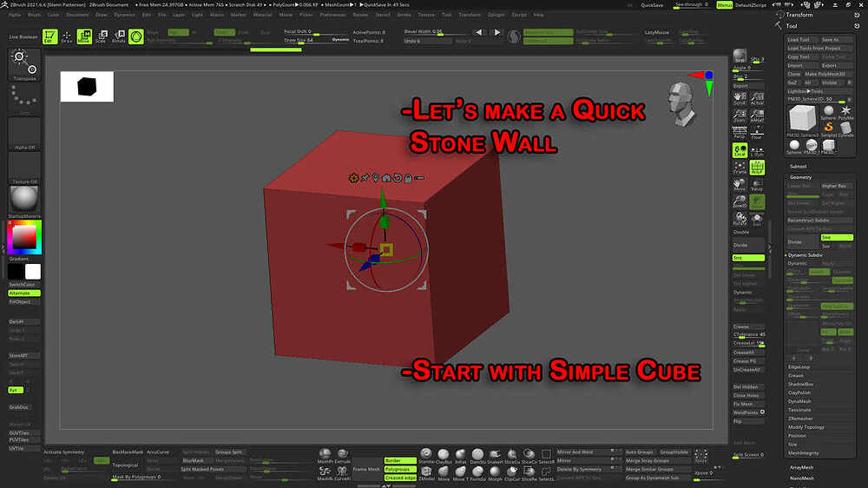The width and height of the screenshot is (868, 488).
Task: Select the DamStandard brush icon
Action: coord(477,455)
